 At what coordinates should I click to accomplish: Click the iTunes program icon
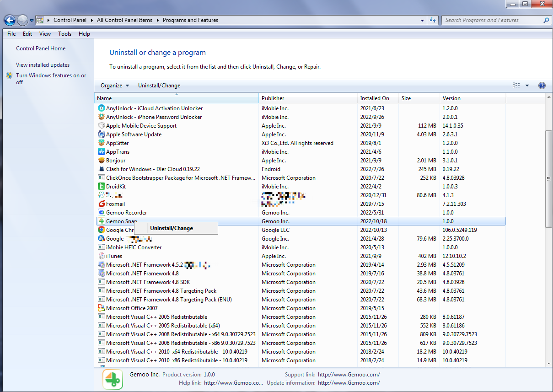[x=102, y=256]
